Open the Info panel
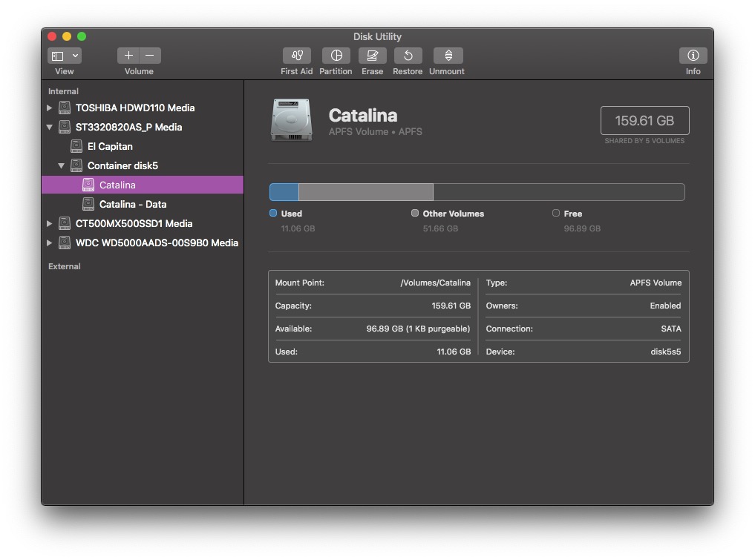Screen dimensions: 755x560 (693, 56)
